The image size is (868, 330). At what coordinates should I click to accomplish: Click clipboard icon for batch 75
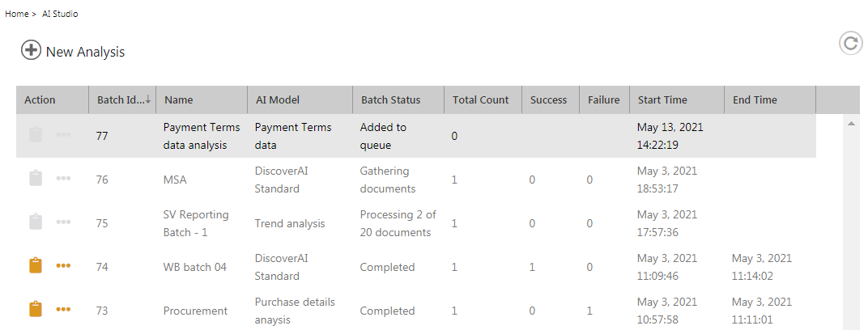35,222
